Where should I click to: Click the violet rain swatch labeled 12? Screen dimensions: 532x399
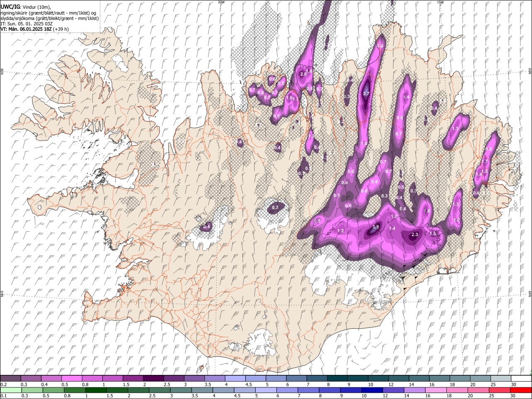(393, 390)
